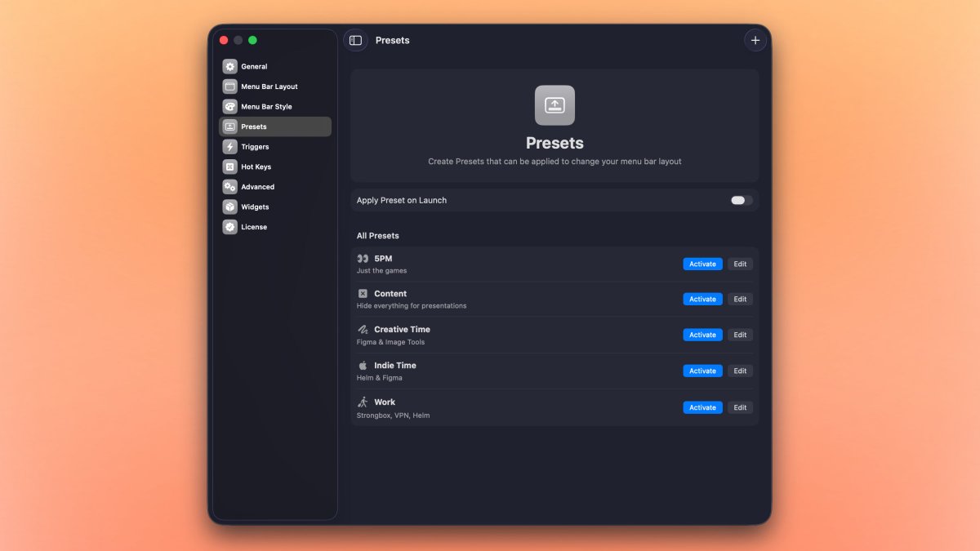Edit the Creative Time preset
The width and height of the screenshot is (980, 551).
(x=740, y=335)
